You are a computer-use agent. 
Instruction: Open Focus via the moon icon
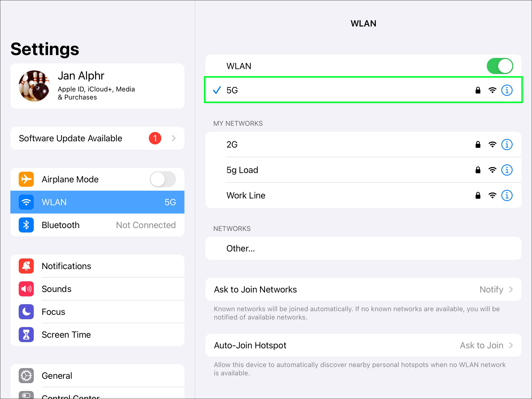(x=26, y=312)
